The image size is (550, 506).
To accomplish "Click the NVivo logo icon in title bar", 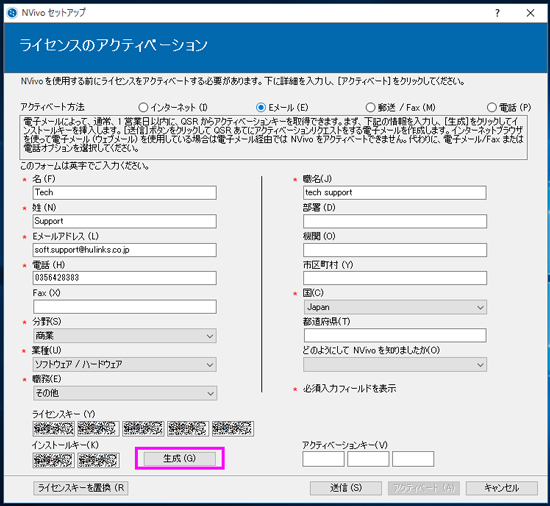I will pyautogui.click(x=12, y=13).
